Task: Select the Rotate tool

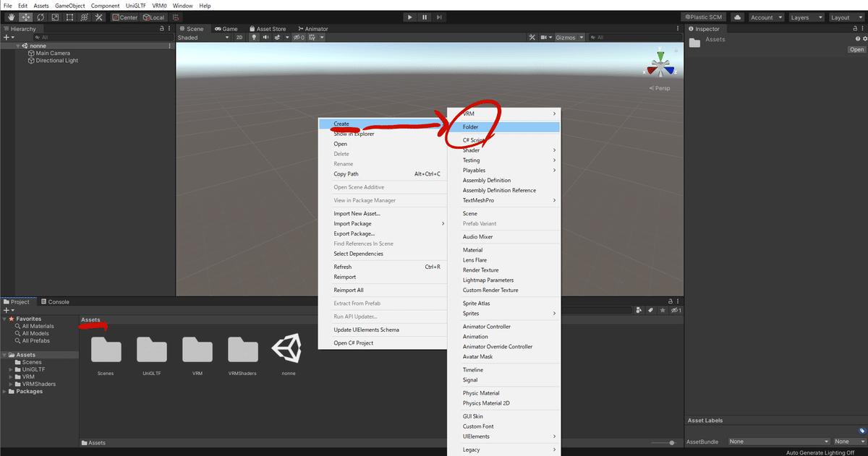Action: click(x=41, y=17)
